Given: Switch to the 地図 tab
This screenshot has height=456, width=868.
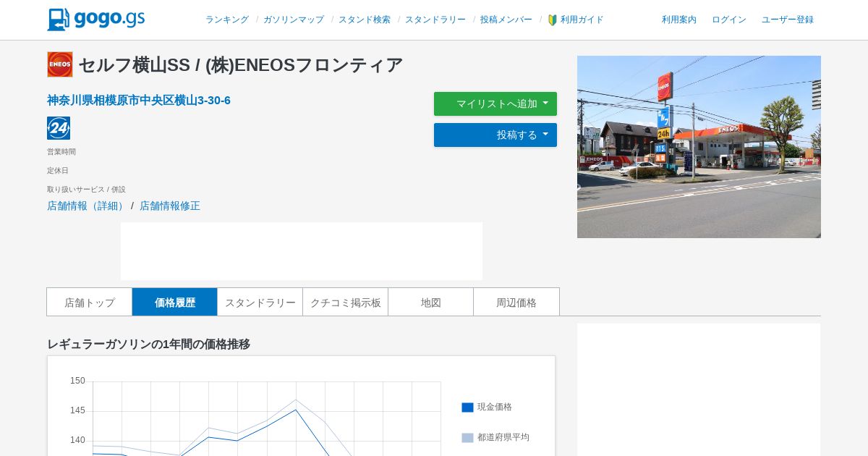Looking at the screenshot, I should pyautogui.click(x=431, y=302).
